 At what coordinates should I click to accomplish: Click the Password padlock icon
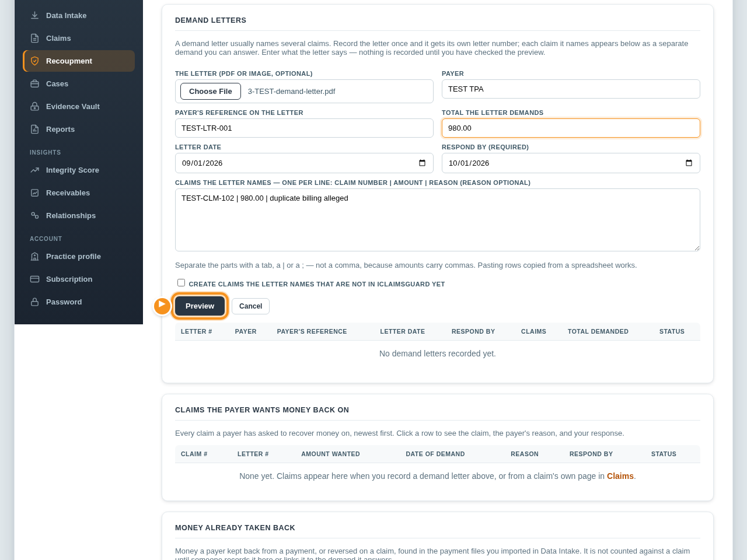[x=34, y=302]
